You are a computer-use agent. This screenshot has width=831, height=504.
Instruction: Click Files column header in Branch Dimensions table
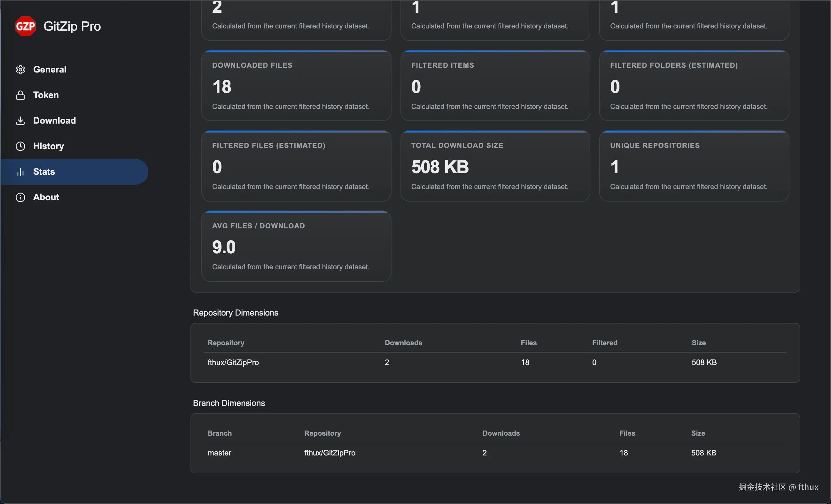(x=627, y=433)
